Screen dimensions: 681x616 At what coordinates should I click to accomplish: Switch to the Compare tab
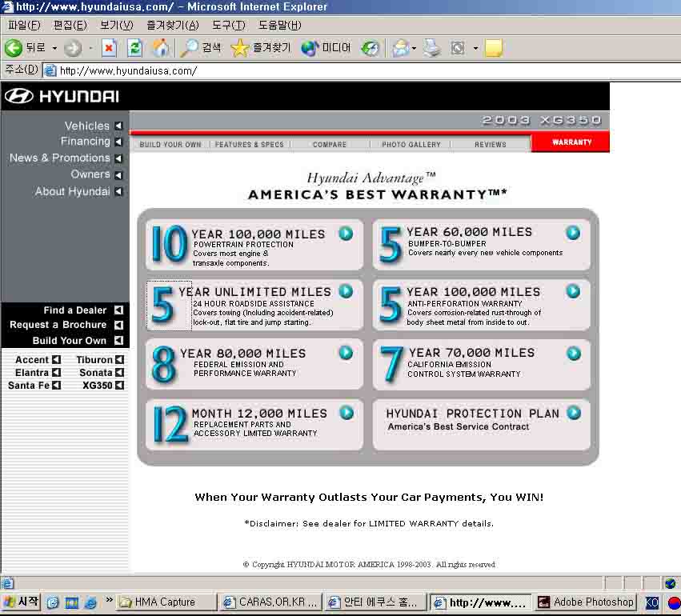pos(330,145)
